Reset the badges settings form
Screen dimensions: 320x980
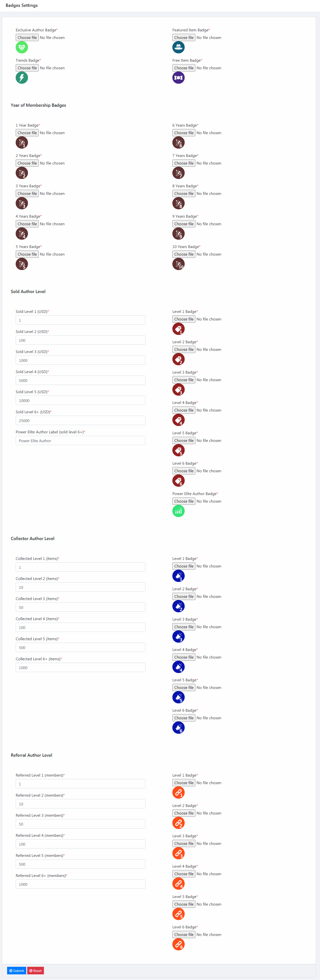coord(35,970)
